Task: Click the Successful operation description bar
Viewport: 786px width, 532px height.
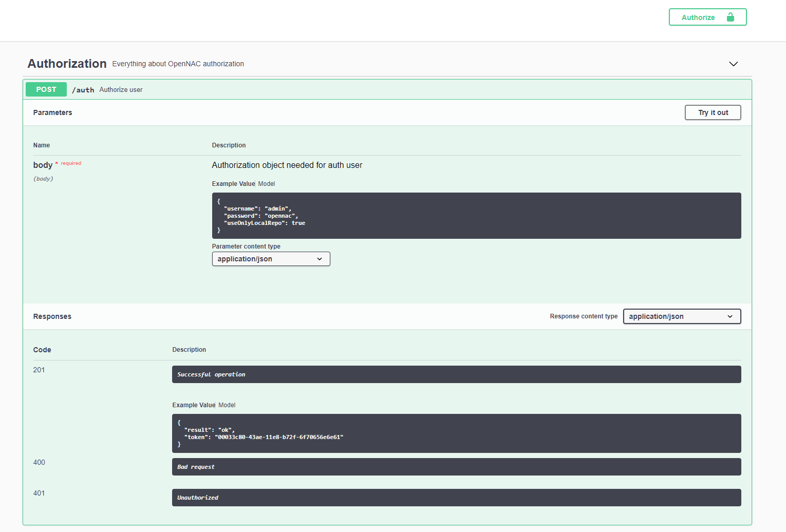Action: (x=456, y=374)
